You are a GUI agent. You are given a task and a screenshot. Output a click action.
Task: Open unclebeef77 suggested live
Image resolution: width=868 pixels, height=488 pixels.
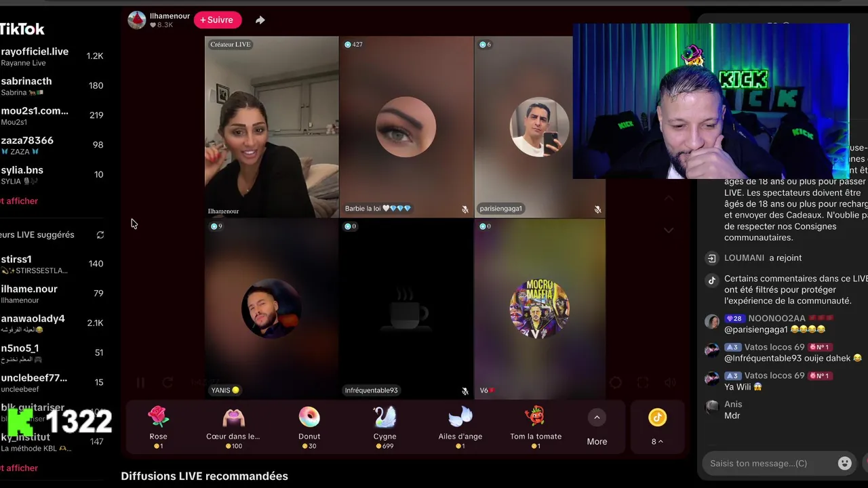53,383
